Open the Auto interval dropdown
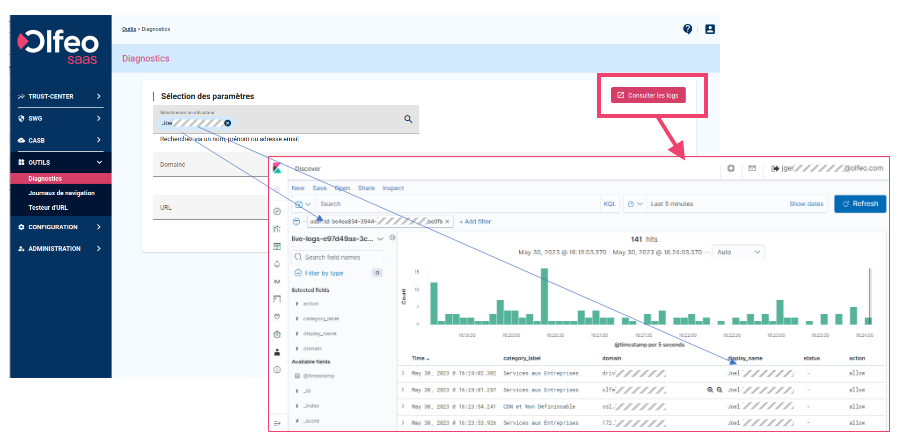The height and width of the screenshot is (446, 906). click(x=736, y=252)
